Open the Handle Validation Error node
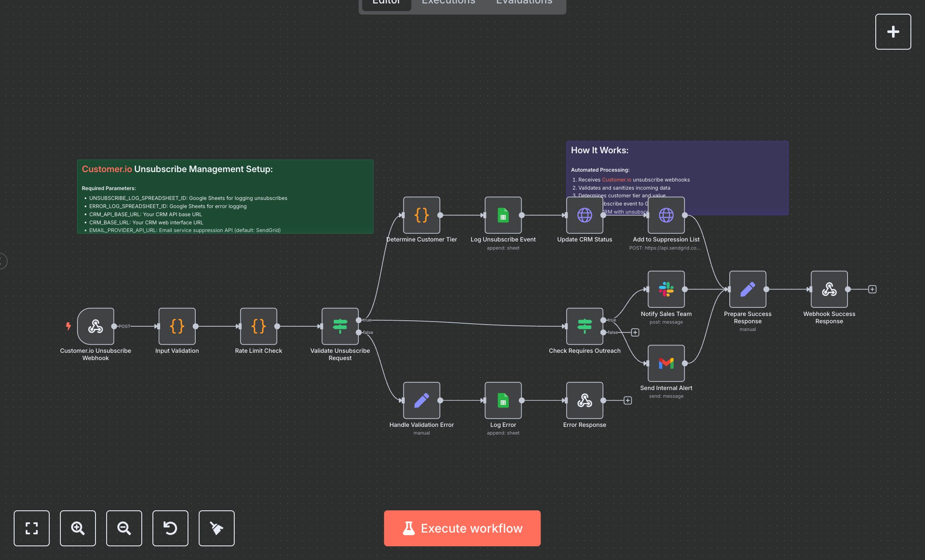Viewport: 925px width, 560px height. 421,401
